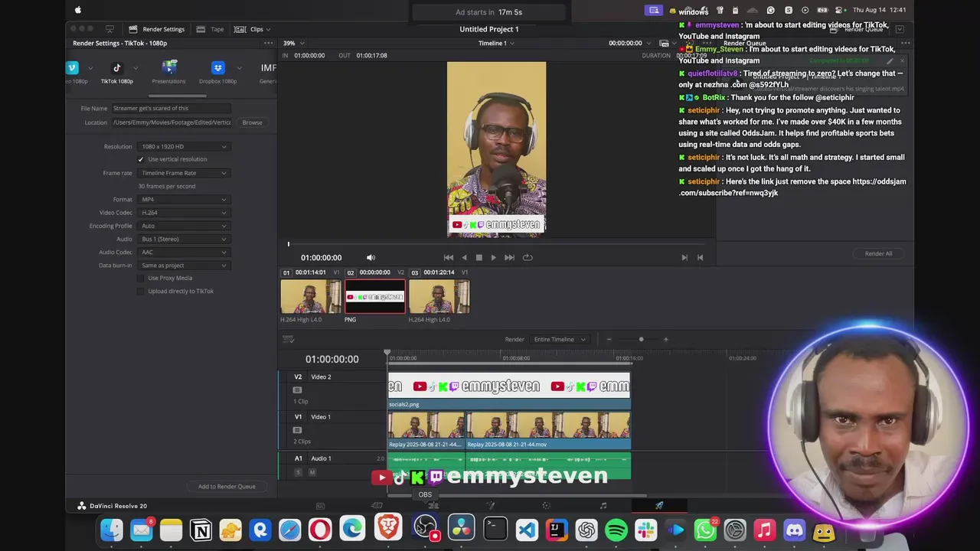Click Add to Render Queue
Viewport: 980px width, 551px height.
[x=227, y=487]
